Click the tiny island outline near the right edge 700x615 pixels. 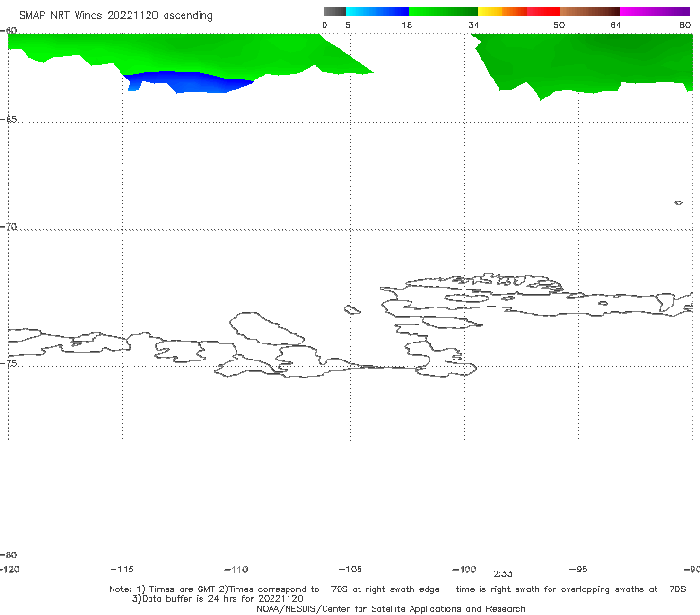point(678,202)
